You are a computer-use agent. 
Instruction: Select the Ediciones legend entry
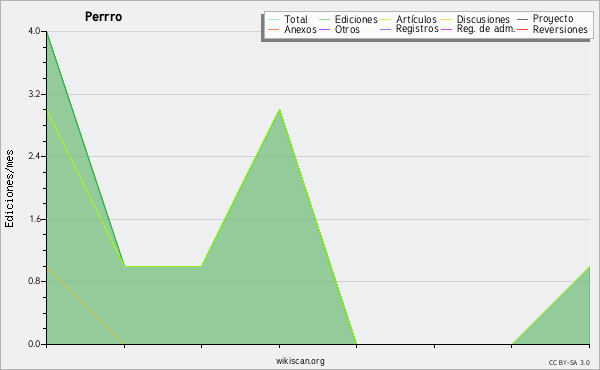pyautogui.click(x=356, y=19)
